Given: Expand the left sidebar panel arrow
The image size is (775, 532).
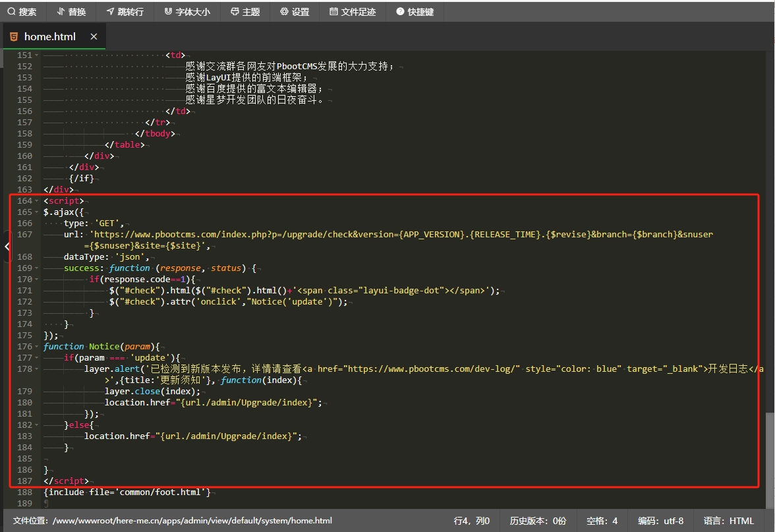Looking at the screenshot, I should (7, 247).
